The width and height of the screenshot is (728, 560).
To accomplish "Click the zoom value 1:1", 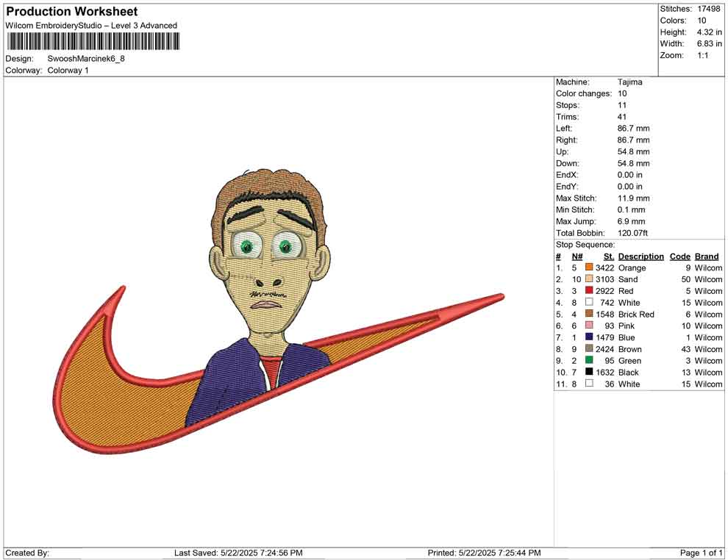I will 702,55.
